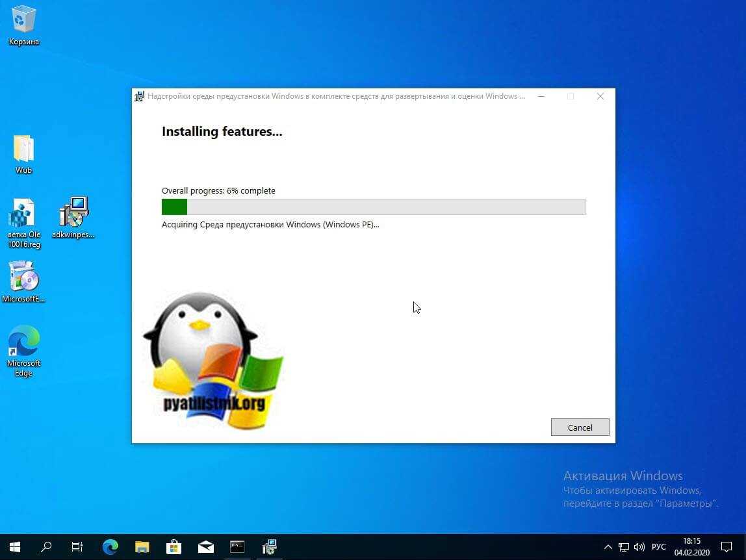Open Microsoft Store from the taskbar
Screen dimensions: 746x560
tap(174, 547)
